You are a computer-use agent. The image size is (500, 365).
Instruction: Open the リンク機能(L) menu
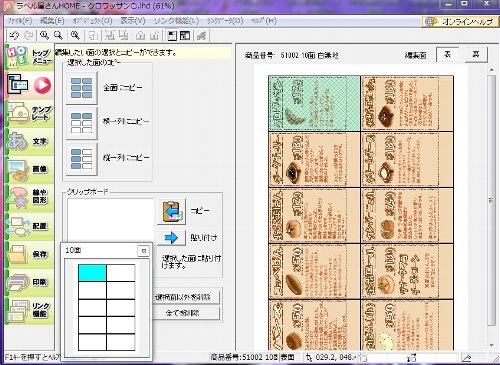[176, 21]
